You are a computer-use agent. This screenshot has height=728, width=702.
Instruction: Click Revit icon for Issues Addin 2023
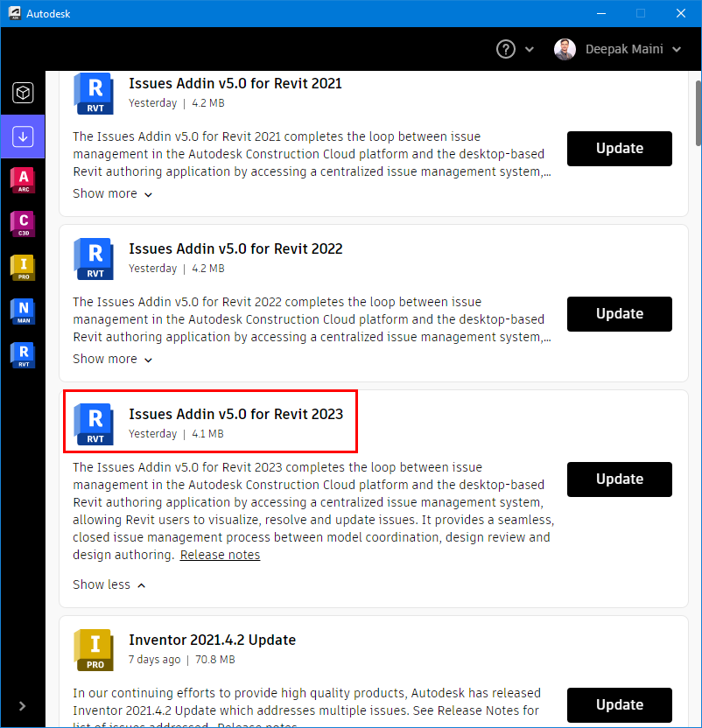[x=94, y=423]
